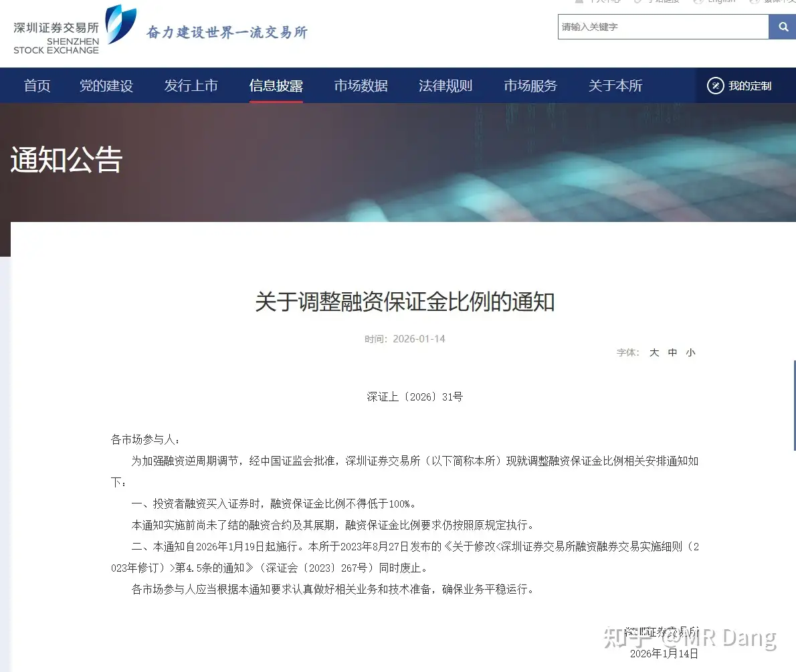The width and height of the screenshot is (796, 672).
Task: Select 小 font size
Action: pyautogui.click(x=690, y=352)
